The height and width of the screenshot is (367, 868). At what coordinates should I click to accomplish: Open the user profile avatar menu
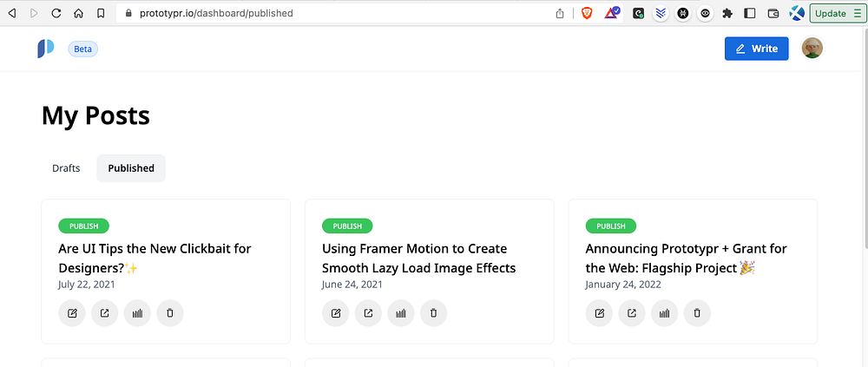coord(812,49)
